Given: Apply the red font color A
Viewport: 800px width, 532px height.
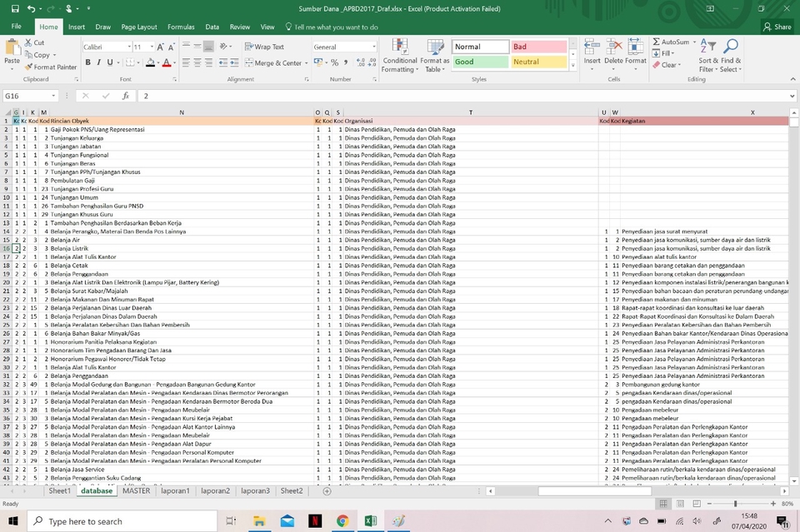Looking at the screenshot, I should [x=167, y=62].
